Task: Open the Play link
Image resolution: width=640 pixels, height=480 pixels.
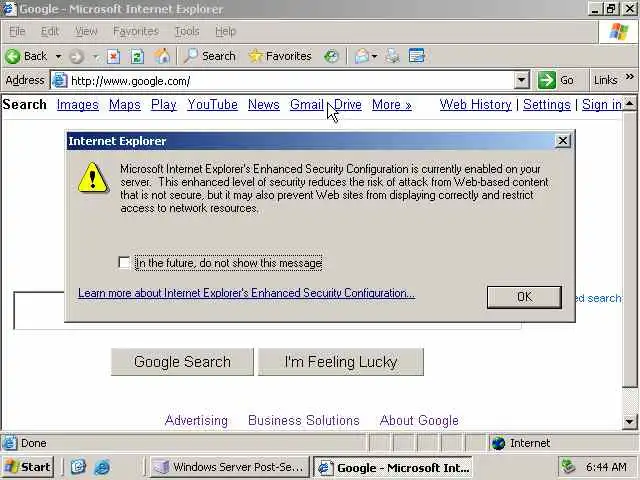Action: pos(163,105)
